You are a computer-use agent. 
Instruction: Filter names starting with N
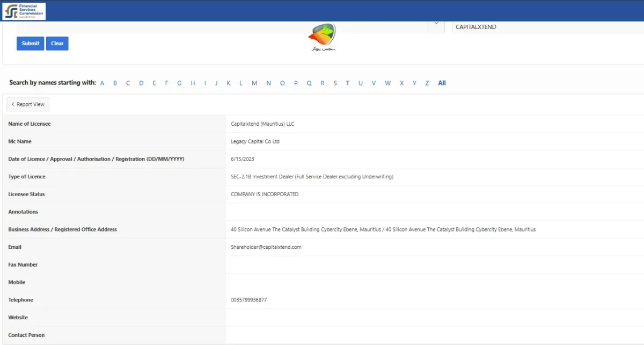tap(268, 83)
